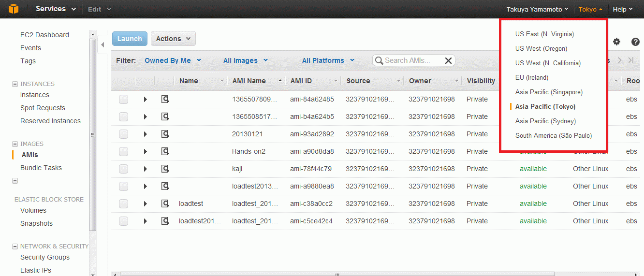Screen dimensions: 644x276
Task: Select South America (São Paulo) region
Action: coord(554,135)
